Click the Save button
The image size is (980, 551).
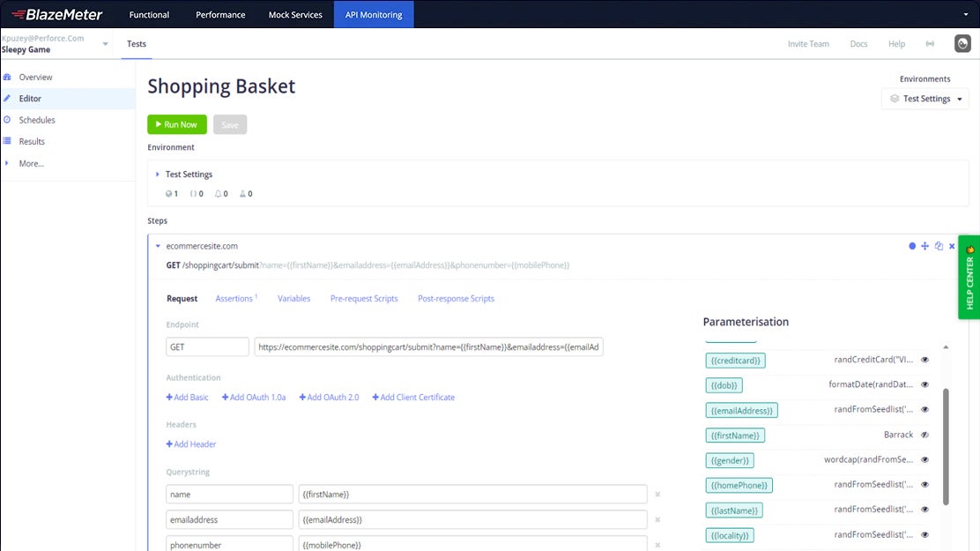(230, 124)
